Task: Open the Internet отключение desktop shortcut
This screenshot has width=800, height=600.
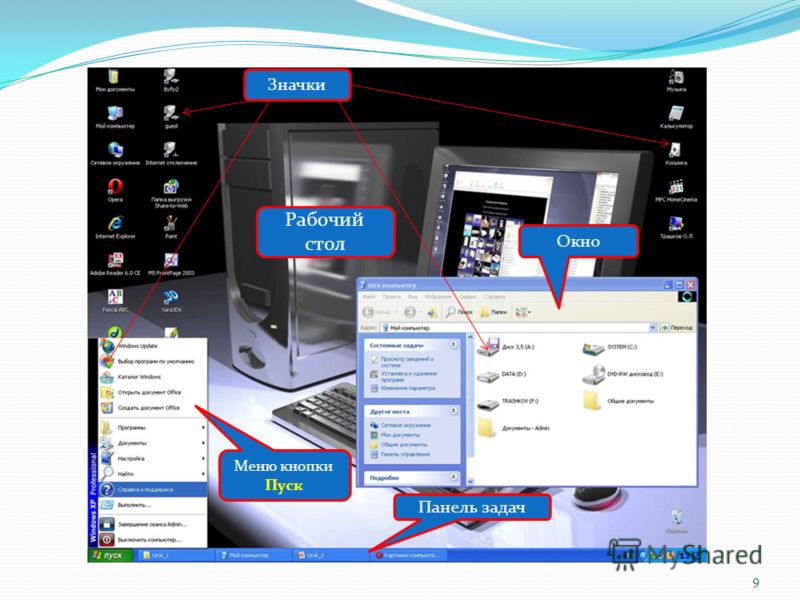Action: coord(171,154)
